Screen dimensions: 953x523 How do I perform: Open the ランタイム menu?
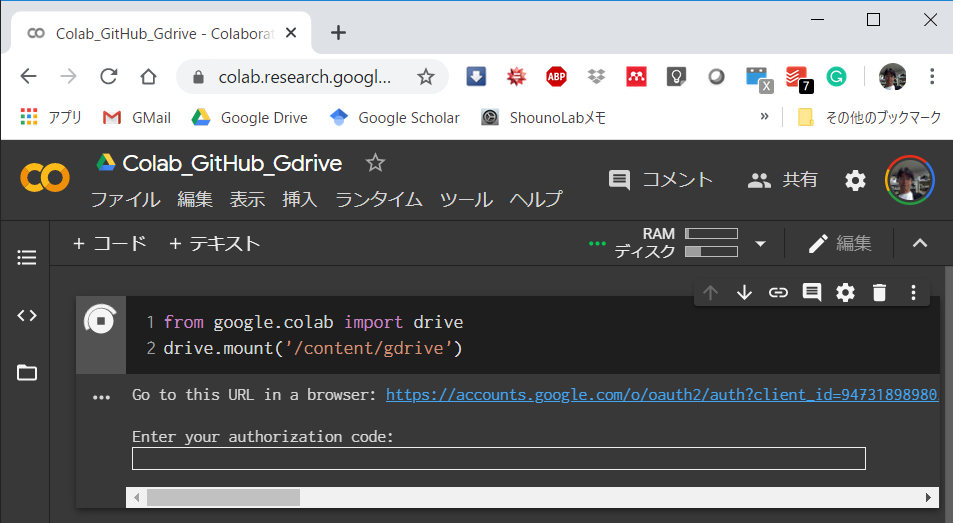pos(379,199)
